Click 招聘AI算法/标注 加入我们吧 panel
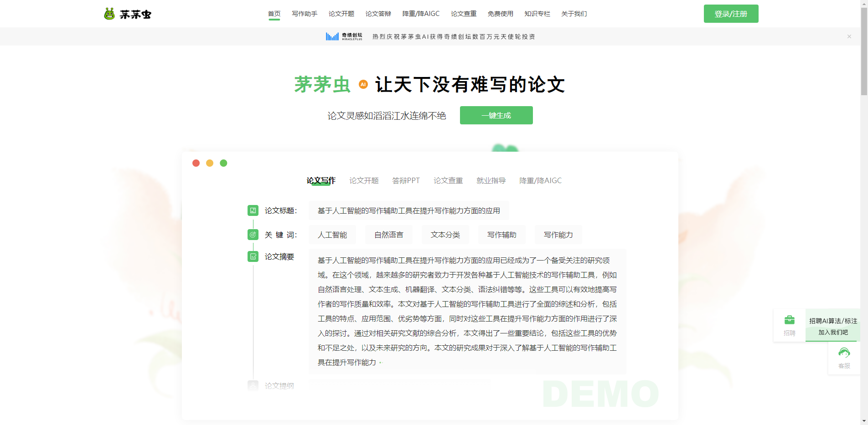 click(833, 325)
